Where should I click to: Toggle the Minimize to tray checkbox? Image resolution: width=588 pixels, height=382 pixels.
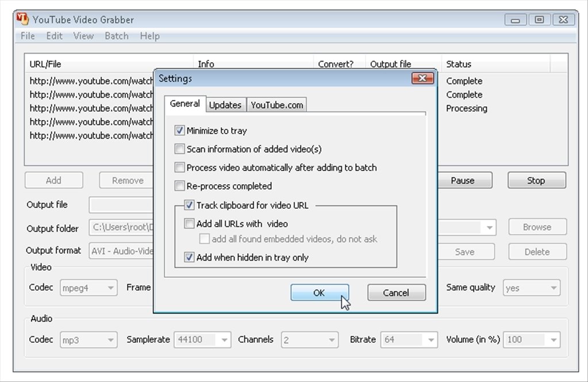click(180, 131)
